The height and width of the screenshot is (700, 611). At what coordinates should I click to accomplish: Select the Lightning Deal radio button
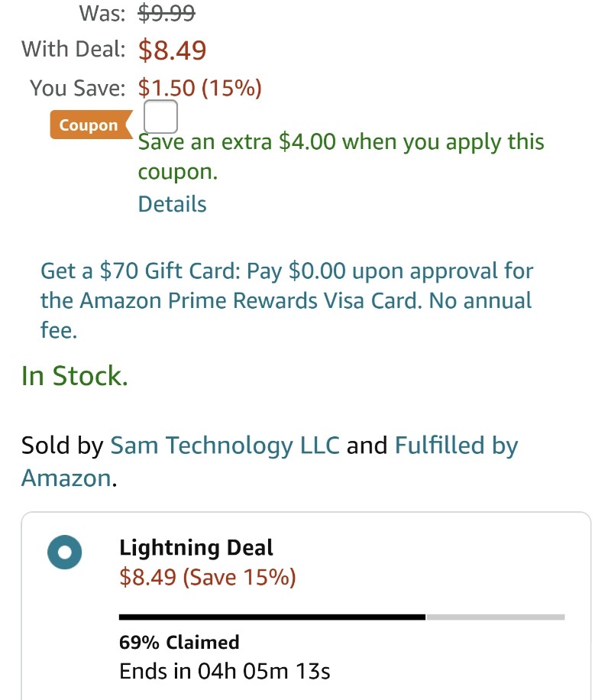point(65,553)
